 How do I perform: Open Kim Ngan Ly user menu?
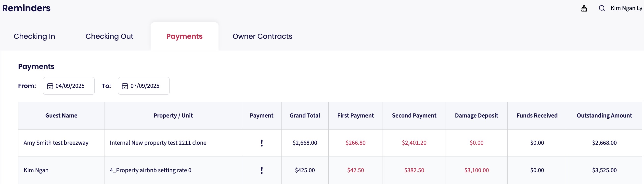point(626,8)
